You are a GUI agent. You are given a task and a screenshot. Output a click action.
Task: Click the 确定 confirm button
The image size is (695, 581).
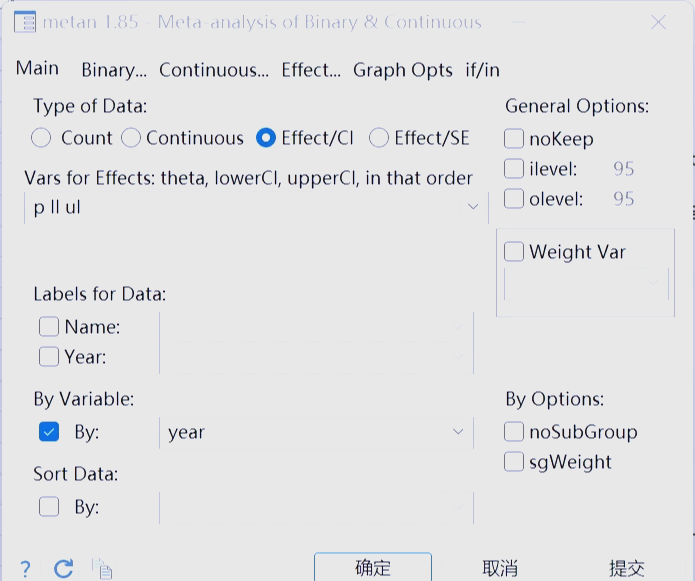(x=373, y=567)
